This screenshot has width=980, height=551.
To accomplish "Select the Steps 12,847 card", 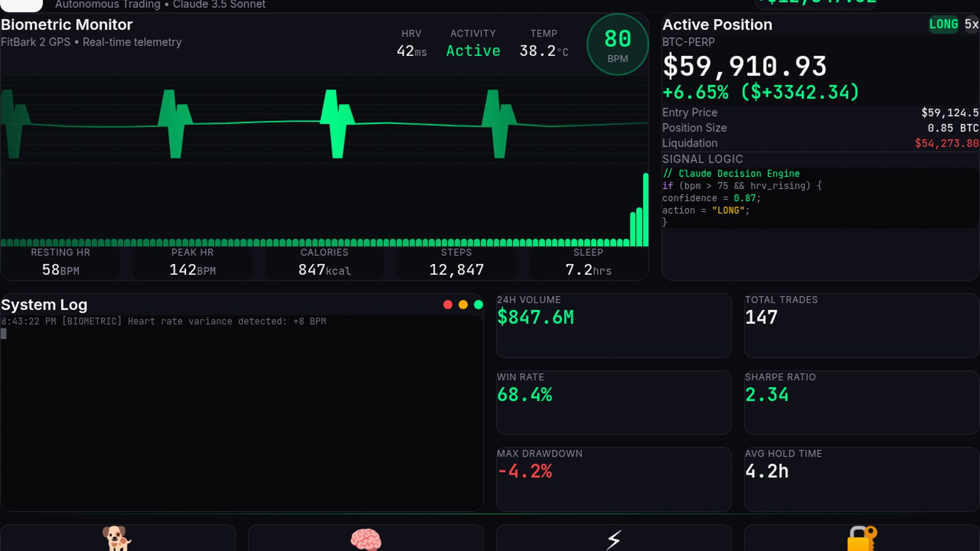I will pos(456,262).
